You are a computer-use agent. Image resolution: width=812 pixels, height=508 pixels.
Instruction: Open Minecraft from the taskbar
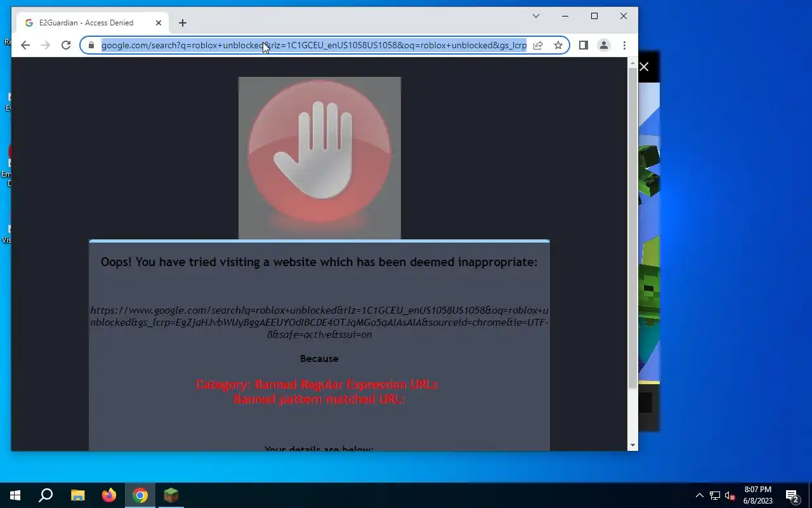tap(171, 495)
